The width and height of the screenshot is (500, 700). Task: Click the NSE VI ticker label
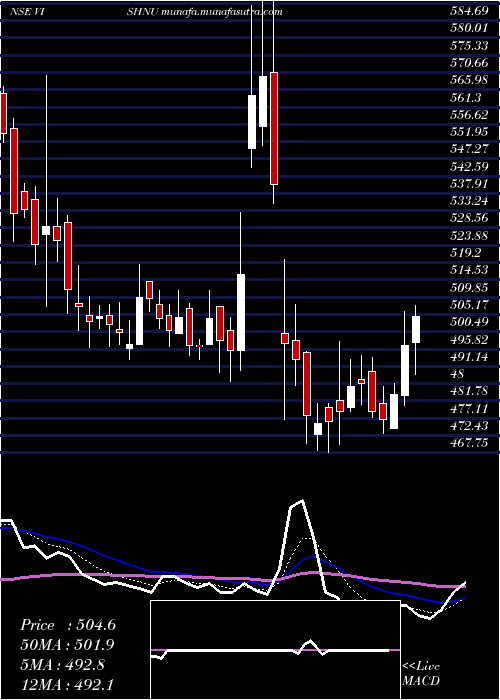(26, 12)
